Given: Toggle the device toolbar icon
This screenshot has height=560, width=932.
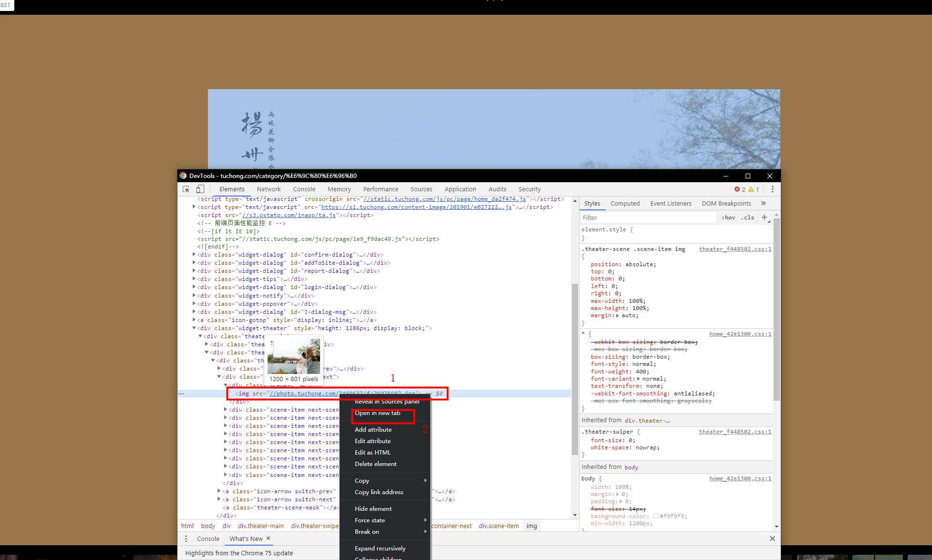Looking at the screenshot, I should [200, 189].
